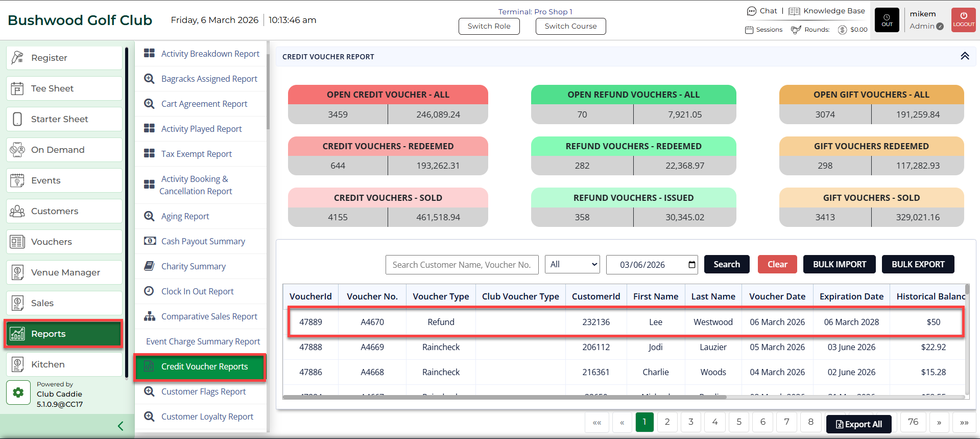This screenshot has height=439, width=980.
Task: Click the Sessions calendar icon
Action: [749, 30]
